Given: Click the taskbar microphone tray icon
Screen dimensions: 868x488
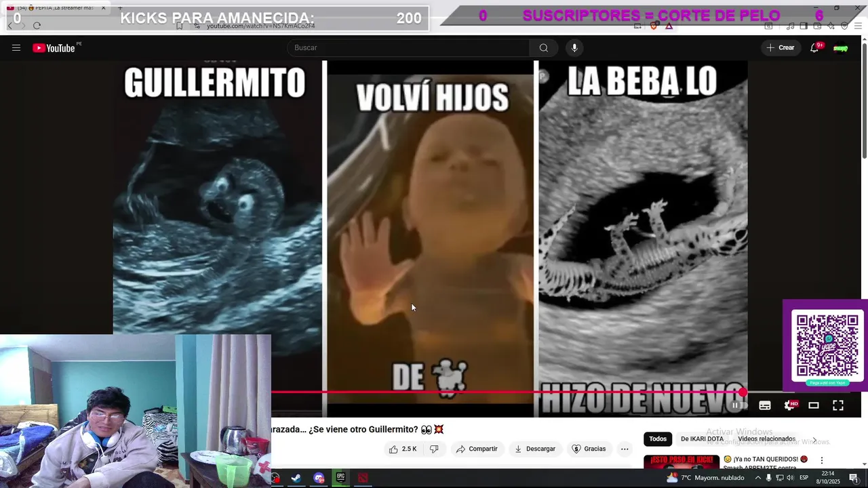Looking at the screenshot, I should click(768, 478).
